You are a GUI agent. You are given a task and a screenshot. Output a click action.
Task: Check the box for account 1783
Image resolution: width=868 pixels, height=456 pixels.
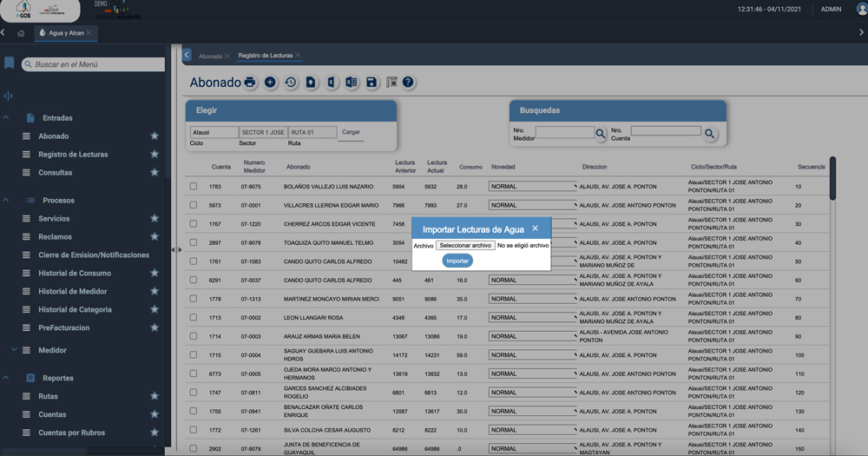[x=194, y=187]
